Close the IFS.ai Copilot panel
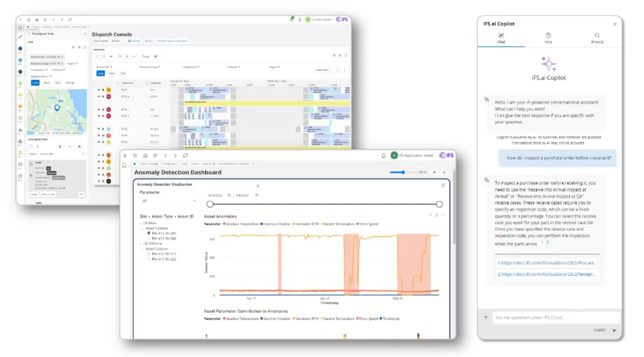644x357 pixels. [615, 24]
